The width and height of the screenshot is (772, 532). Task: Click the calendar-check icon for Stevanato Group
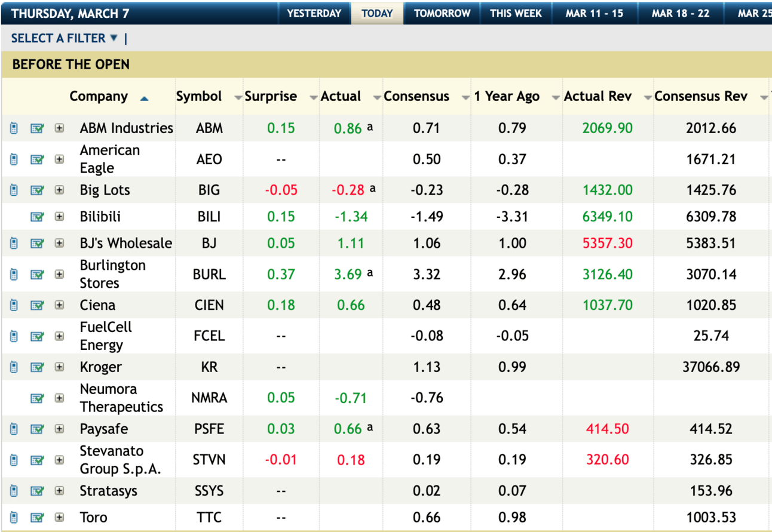point(37,460)
